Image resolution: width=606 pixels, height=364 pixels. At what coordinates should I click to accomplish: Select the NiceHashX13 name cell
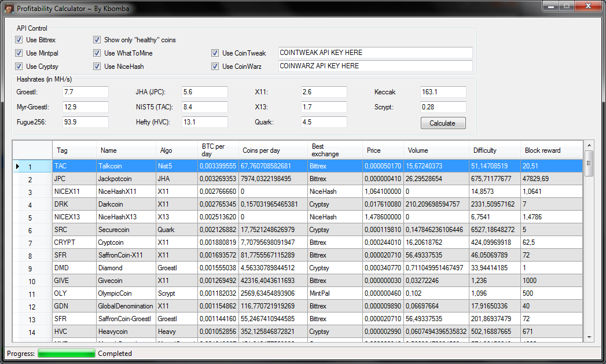coord(126,217)
